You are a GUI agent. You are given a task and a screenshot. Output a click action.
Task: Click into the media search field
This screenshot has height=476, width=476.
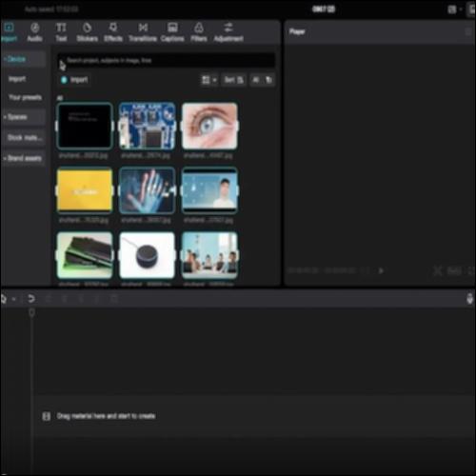click(167, 60)
